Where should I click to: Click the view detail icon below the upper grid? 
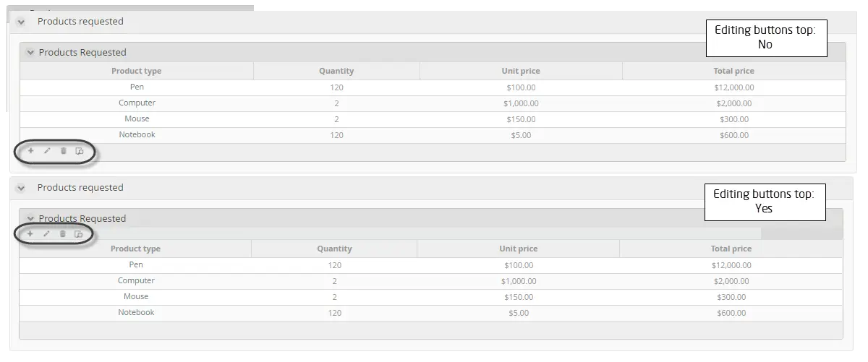tap(80, 151)
